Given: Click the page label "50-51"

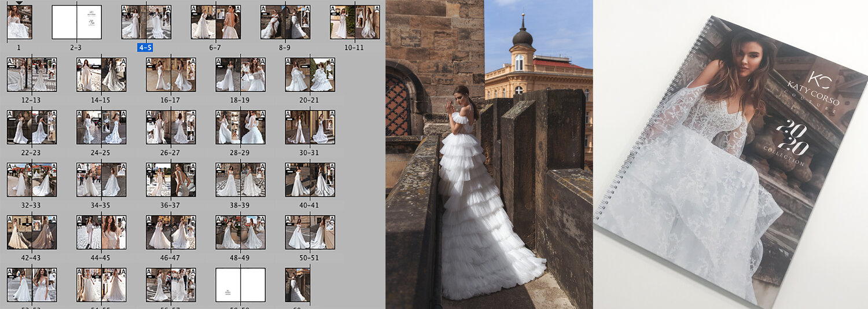Looking at the screenshot, I should click(309, 257).
